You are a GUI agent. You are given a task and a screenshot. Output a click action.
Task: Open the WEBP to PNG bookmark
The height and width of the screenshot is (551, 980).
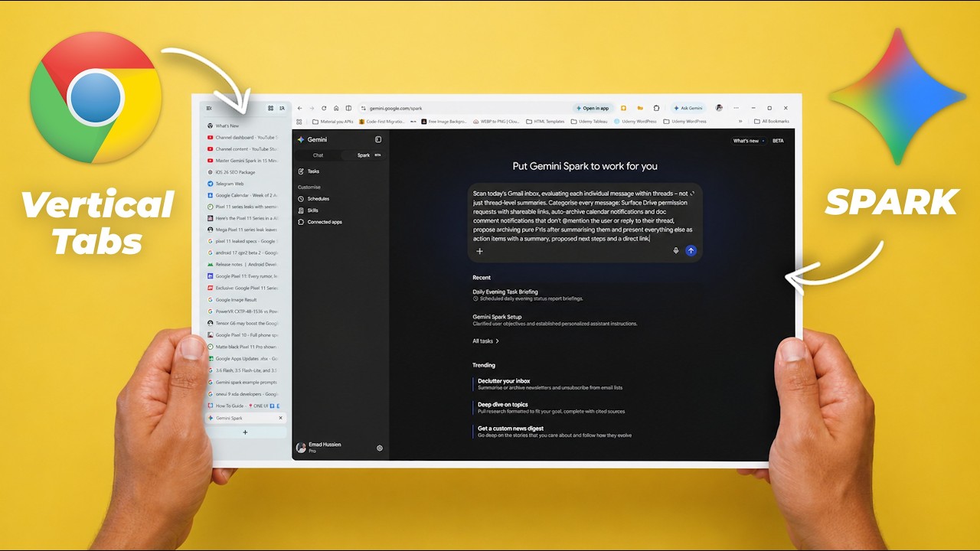(497, 121)
